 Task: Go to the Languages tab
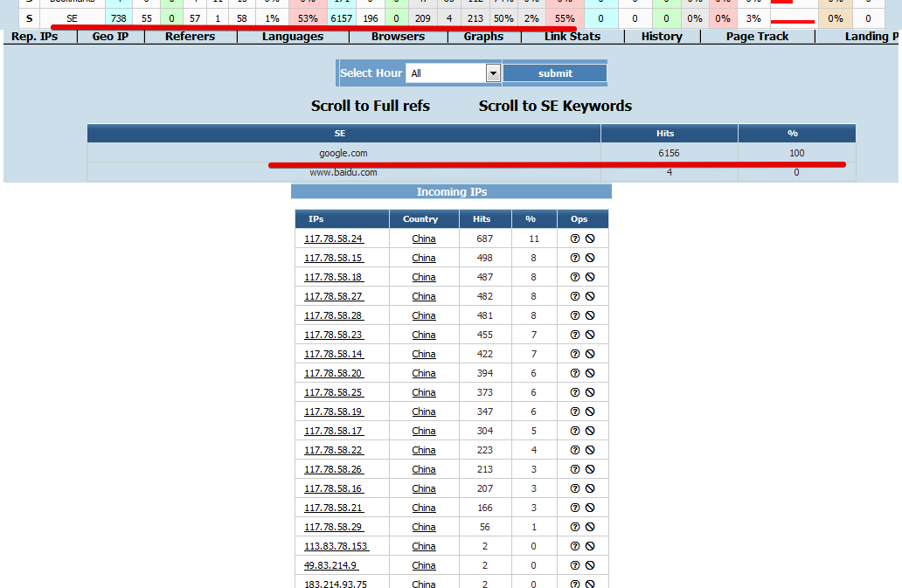point(293,36)
